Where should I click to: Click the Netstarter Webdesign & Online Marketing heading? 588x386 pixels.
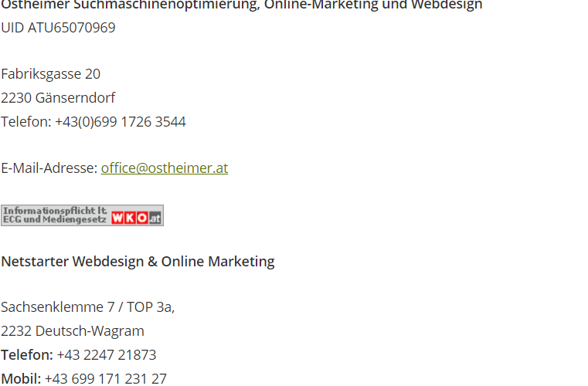pos(138,261)
